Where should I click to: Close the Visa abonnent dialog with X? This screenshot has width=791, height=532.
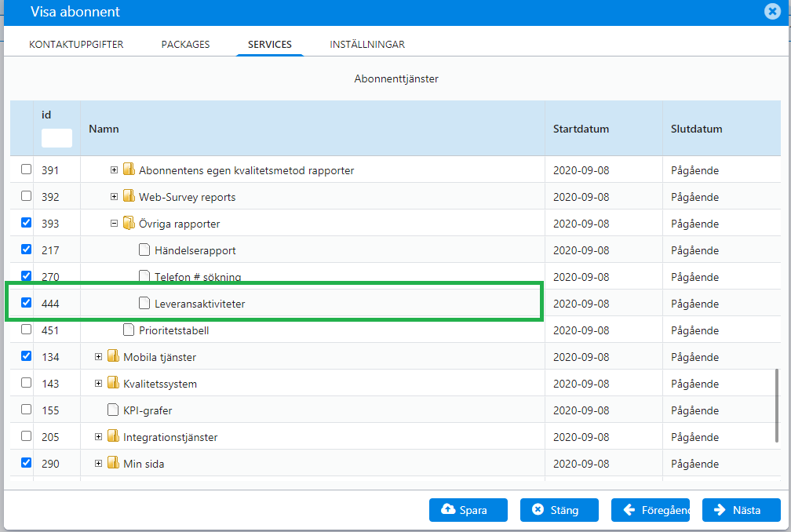772,11
